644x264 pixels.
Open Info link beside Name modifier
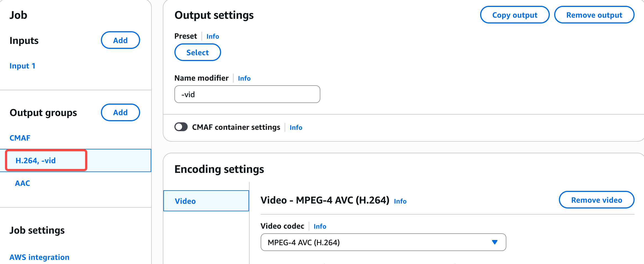click(244, 78)
